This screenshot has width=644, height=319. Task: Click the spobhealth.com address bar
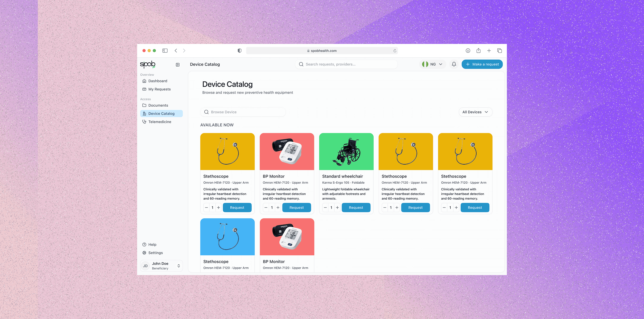tap(322, 51)
